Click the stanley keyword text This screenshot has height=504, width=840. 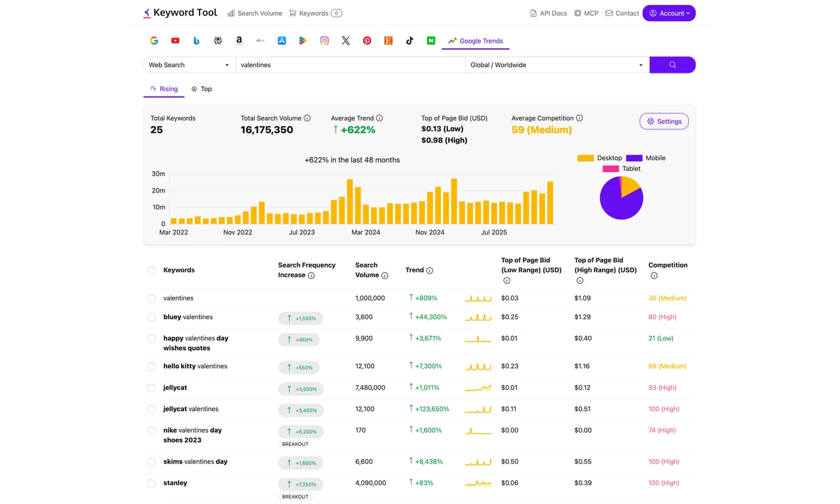pyautogui.click(x=175, y=483)
